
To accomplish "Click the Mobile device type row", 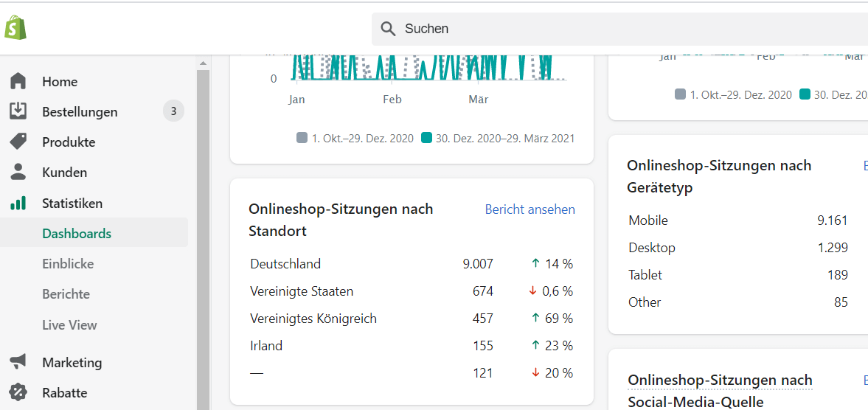I will click(x=738, y=220).
